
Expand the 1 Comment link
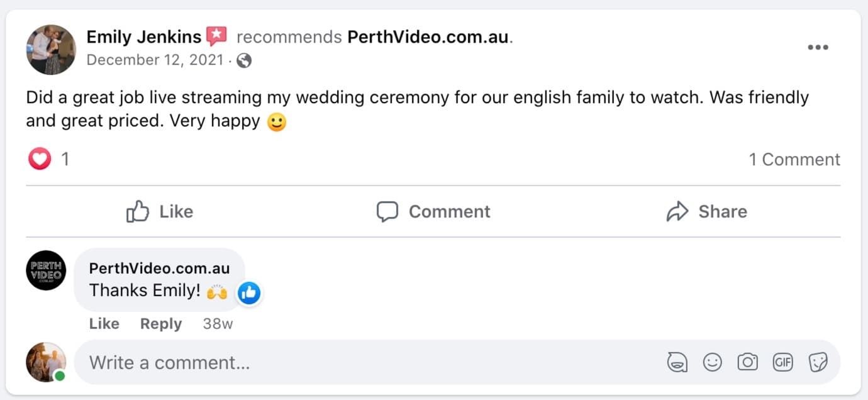[794, 160]
